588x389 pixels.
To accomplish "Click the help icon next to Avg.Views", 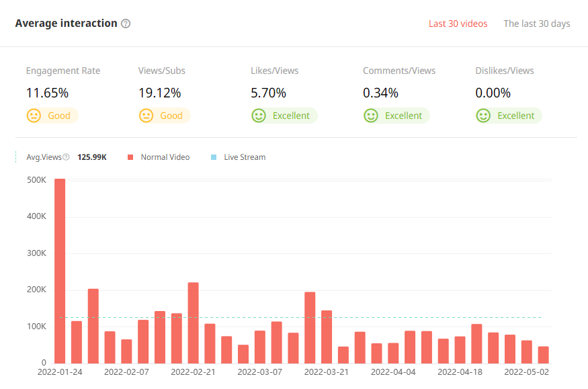I will tap(66, 157).
